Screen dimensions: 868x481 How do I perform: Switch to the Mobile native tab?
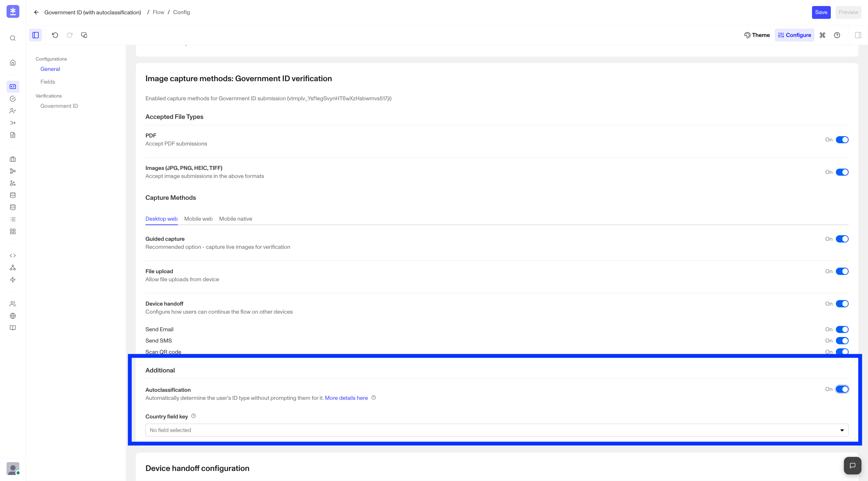pos(236,219)
